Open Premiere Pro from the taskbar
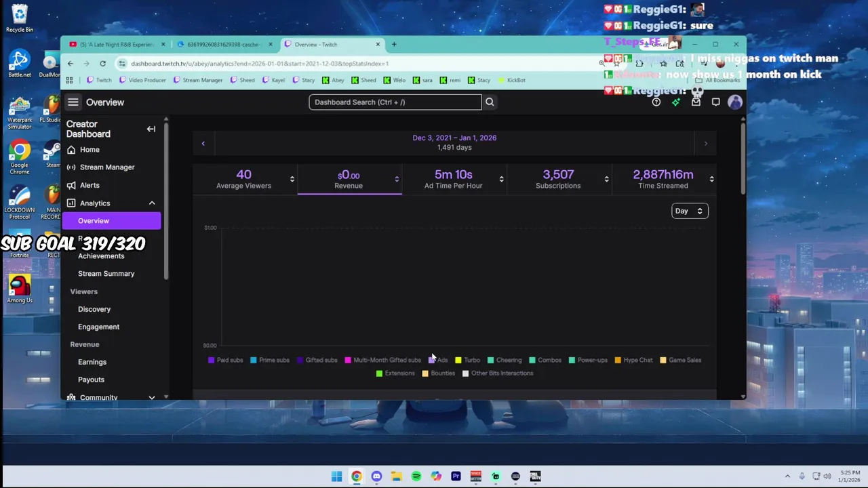 [456, 476]
